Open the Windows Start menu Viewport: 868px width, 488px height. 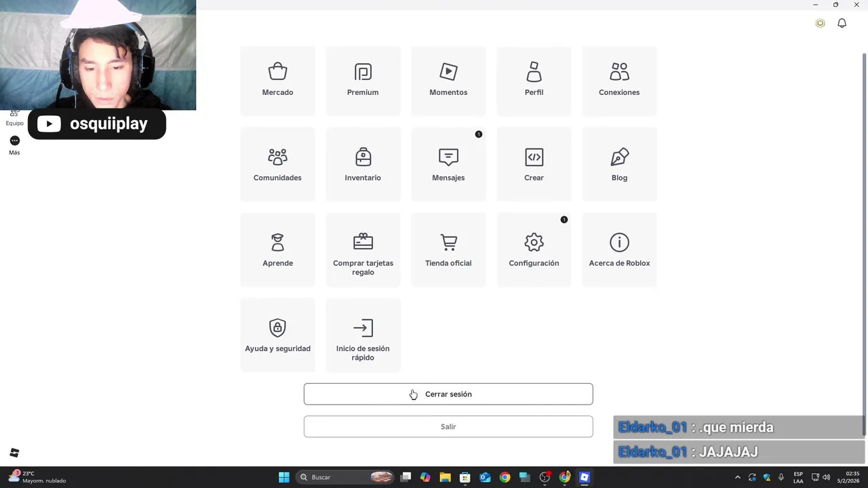click(284, 477)
